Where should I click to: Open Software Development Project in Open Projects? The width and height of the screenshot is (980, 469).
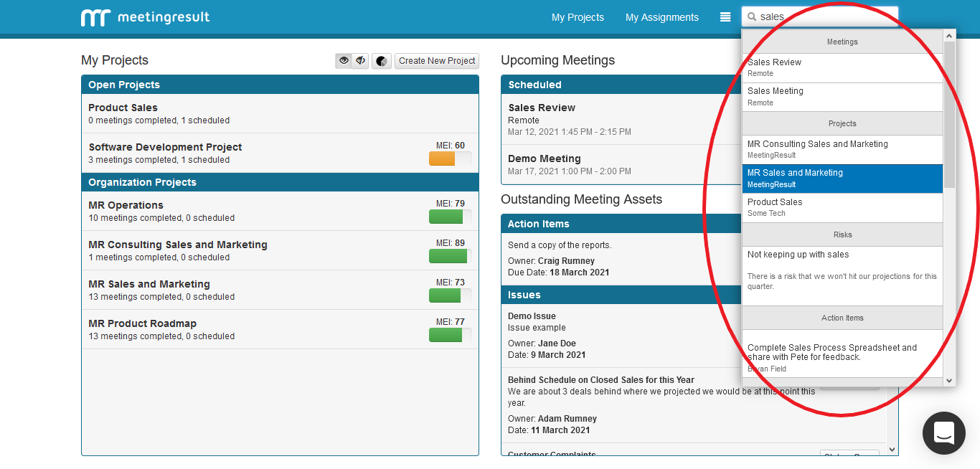pyautogui.click(x=165, y=147)
